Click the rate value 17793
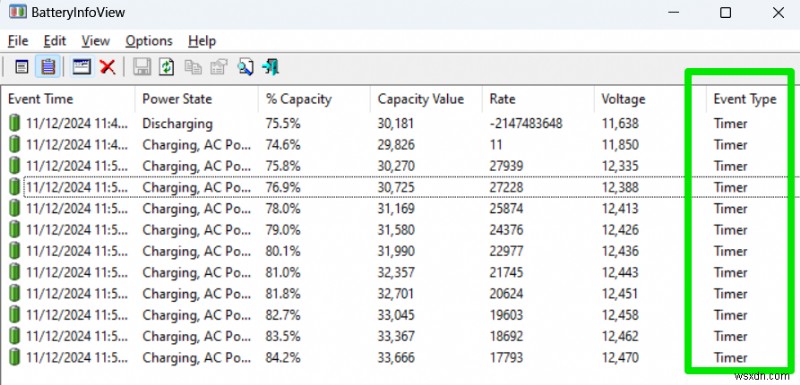This screenshot has width=800, height=385. click(x=506, y=357)
